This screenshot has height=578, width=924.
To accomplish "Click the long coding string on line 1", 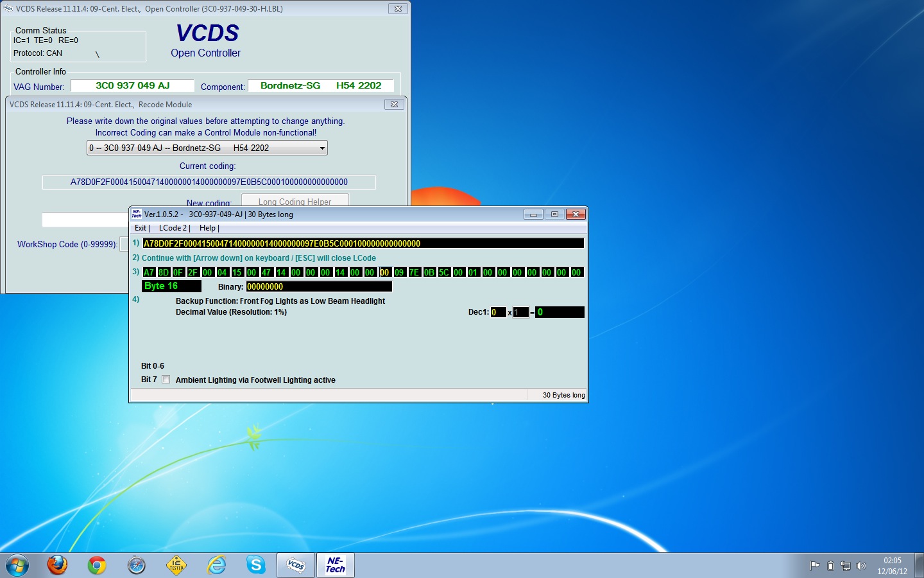I will coord(363,243).
